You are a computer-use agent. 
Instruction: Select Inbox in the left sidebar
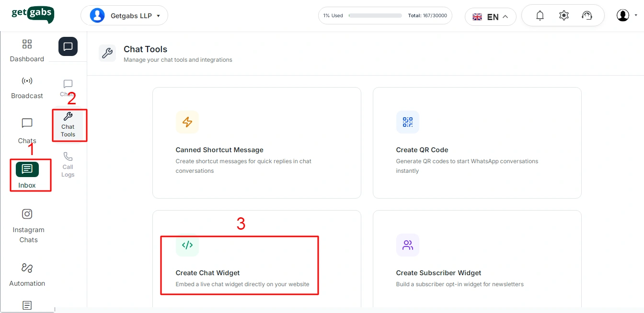[27, 175]
